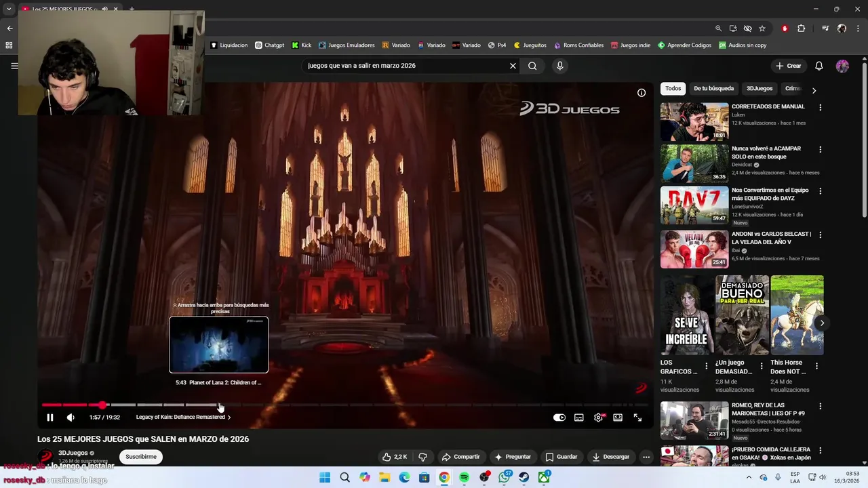The image size is (868, 488).
Task: Open YouTube notifications bell
Action: point(819,66)
